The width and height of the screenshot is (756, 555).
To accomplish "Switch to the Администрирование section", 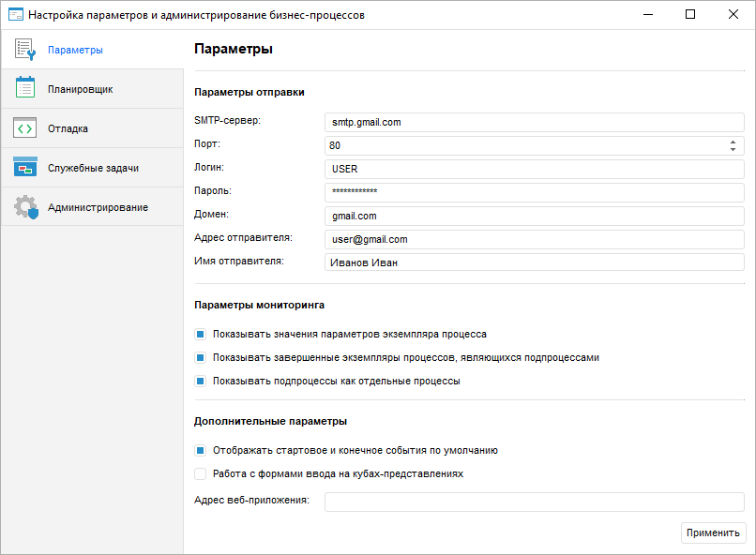I will click(x=98, y=207).
